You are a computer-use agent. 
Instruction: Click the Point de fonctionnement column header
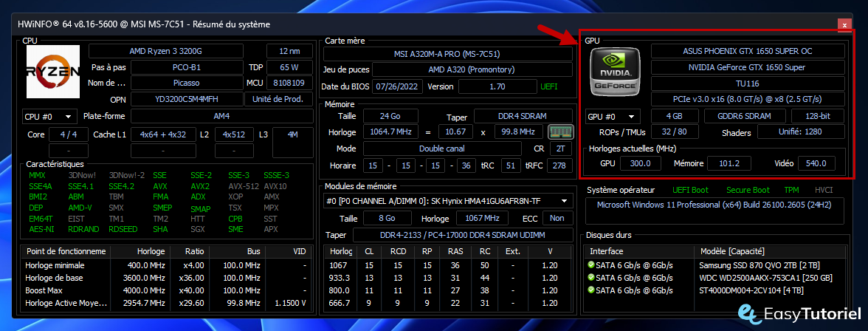point(65,252)
